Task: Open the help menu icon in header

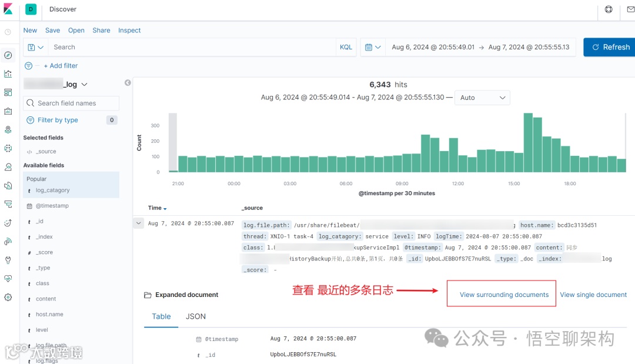Action: click(609, 9)
